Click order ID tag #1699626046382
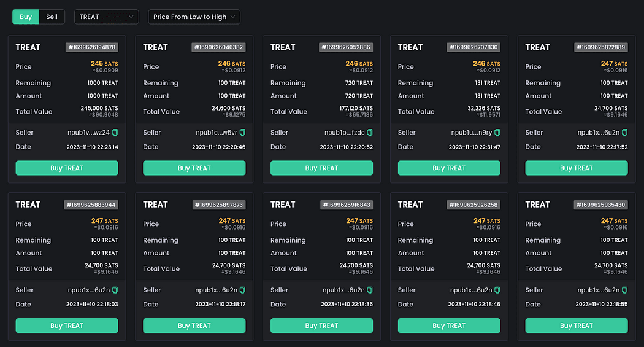This screenshot has width=644, height=347. click(x=219, y=47)
